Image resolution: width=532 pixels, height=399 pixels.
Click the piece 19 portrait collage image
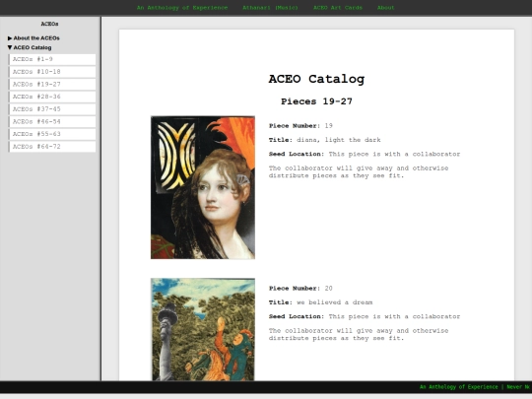203,187
